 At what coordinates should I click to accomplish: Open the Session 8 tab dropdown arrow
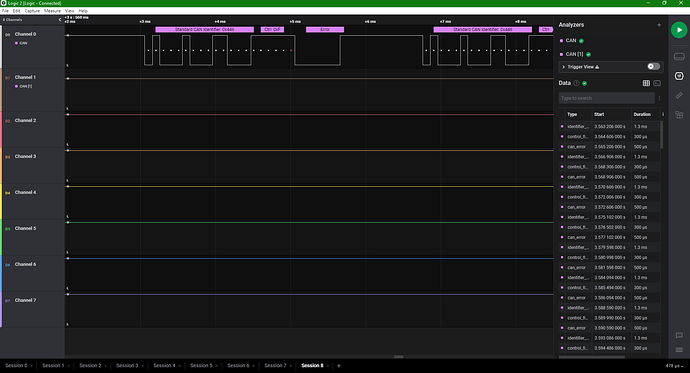[x=327, y=366]
